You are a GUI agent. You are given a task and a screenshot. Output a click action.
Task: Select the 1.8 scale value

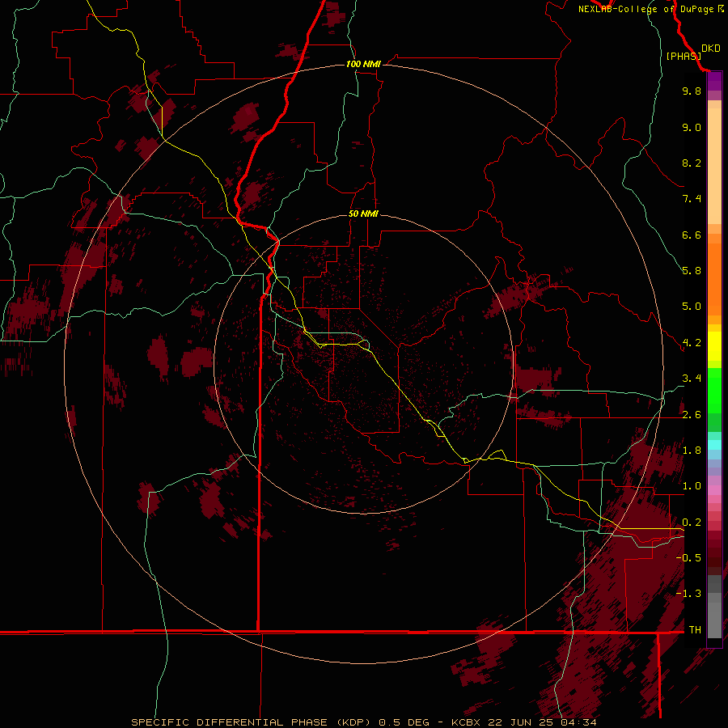pos(692,451)
